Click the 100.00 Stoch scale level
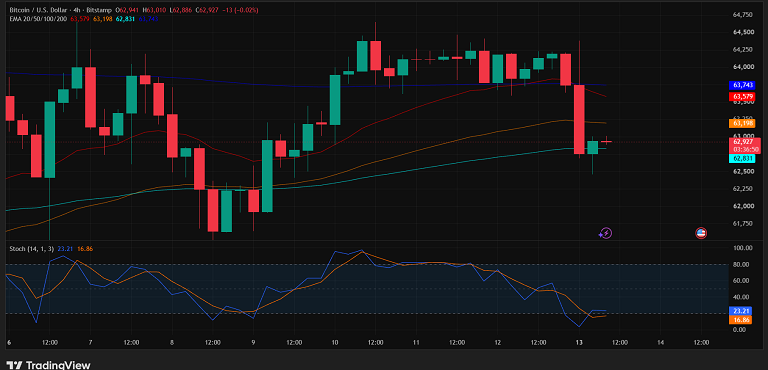This screenshot has height=370, width=768. point(742,248)
